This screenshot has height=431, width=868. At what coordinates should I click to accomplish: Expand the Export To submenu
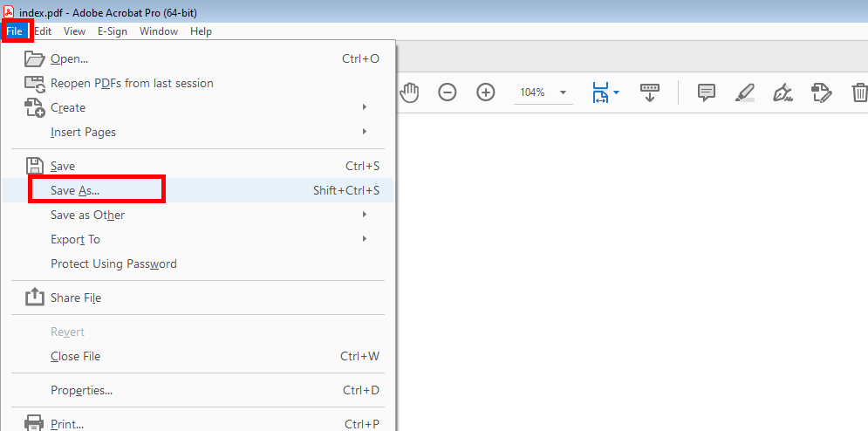[x=198, y=239]
